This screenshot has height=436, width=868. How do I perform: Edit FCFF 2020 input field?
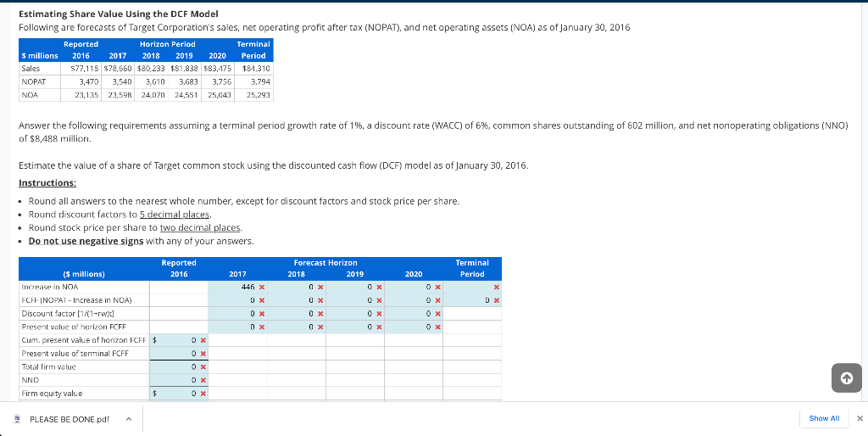click(414, 300)
